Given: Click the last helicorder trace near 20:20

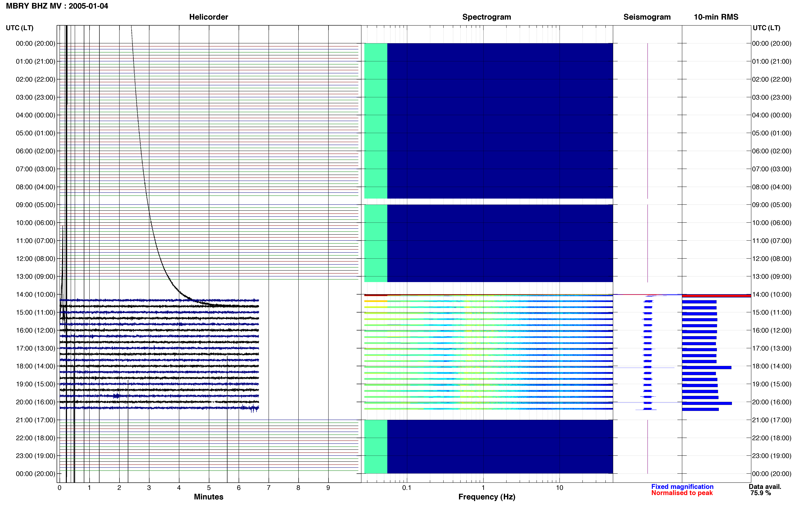Looking at the screenshot, I should [x=159, y=408].
